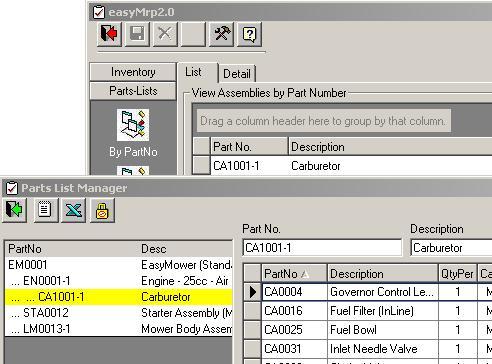
Task: Click the yellow padlock icon
Action: [102, 210]
